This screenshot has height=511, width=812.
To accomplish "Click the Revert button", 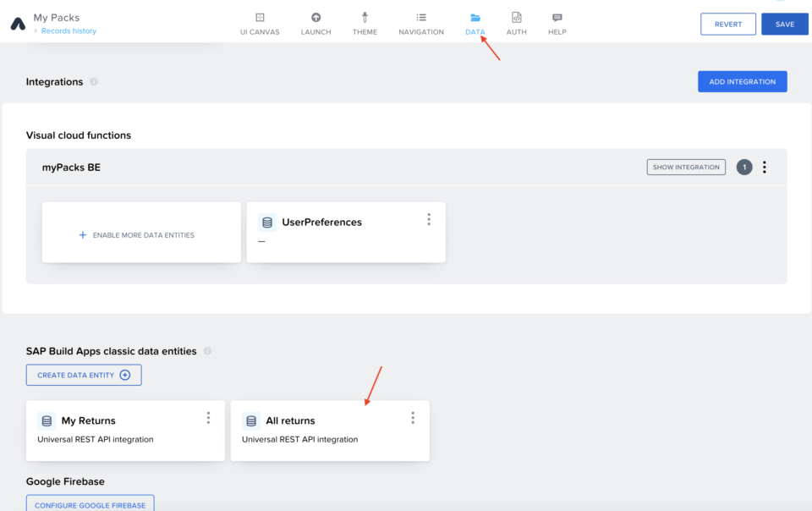I will pyautogui.click(x=728, y=25).
